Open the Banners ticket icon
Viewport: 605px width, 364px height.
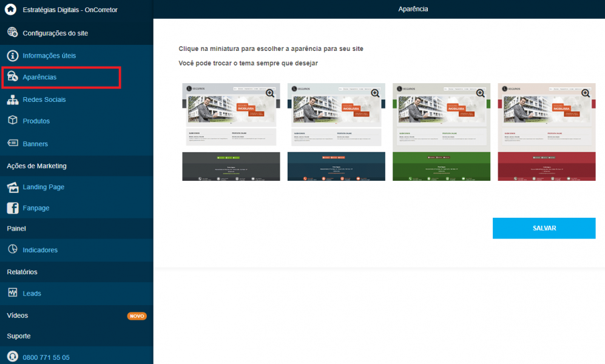click(12, 143)
